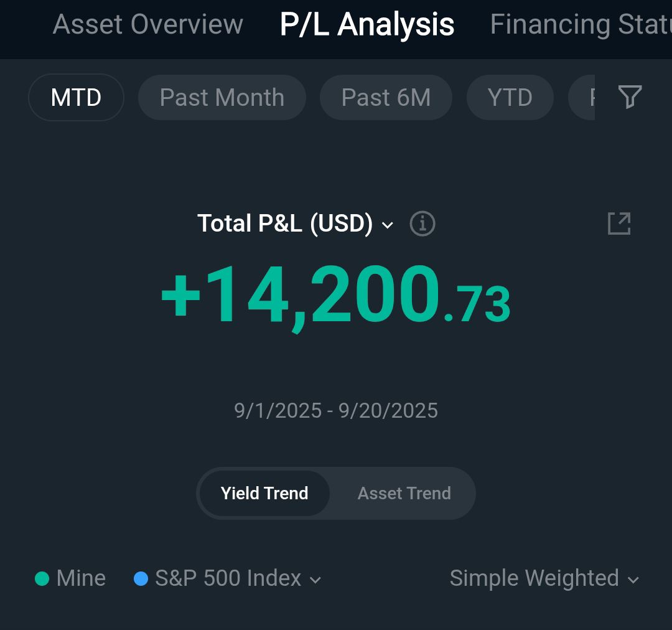Choose the Past 6M period
Viewport: 672px width, 630px height.
(386, 98)
